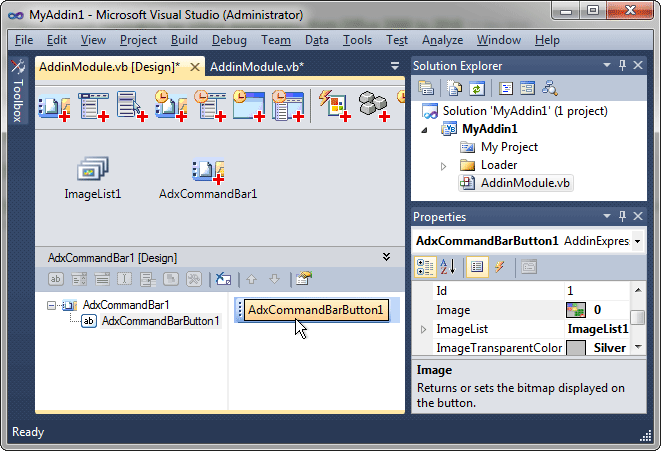
Task: Select AdxCommandBar1 component on designer
Action: 208,178
